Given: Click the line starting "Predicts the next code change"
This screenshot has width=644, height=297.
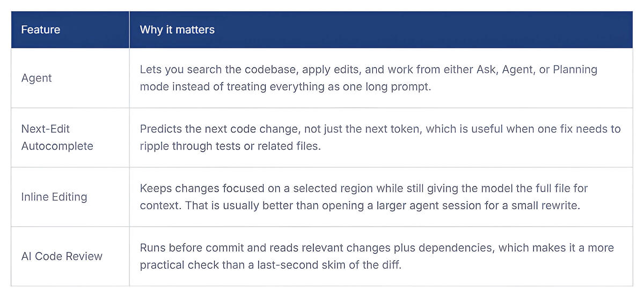Looking at the screenshot, I should [x=380, y=129].
